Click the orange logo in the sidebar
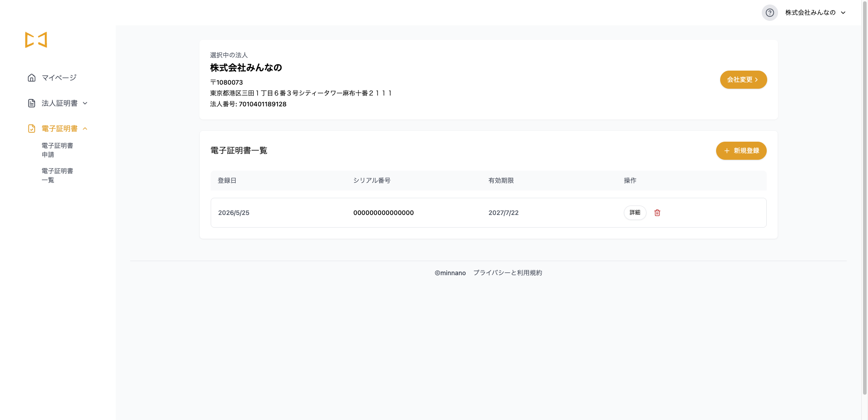Screen dimensions: 868x420 click(x=36, y=40)
